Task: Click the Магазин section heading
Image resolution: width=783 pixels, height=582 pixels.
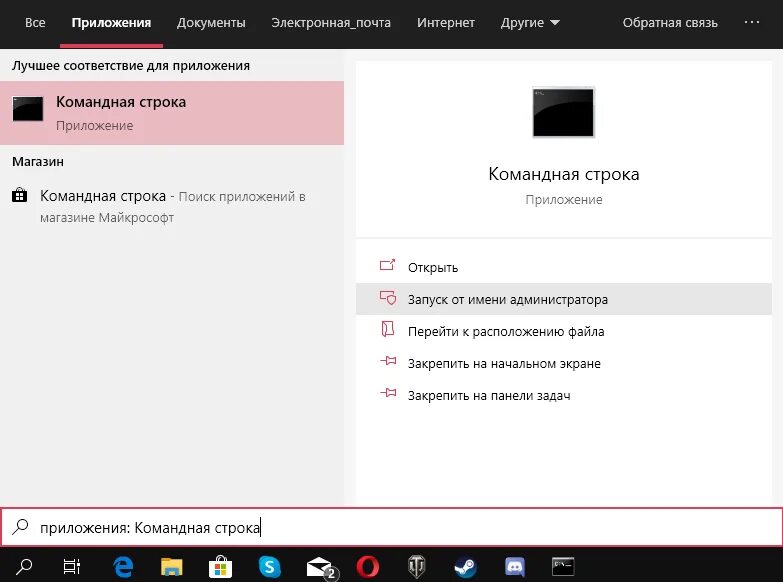Action: click(38, 162)
